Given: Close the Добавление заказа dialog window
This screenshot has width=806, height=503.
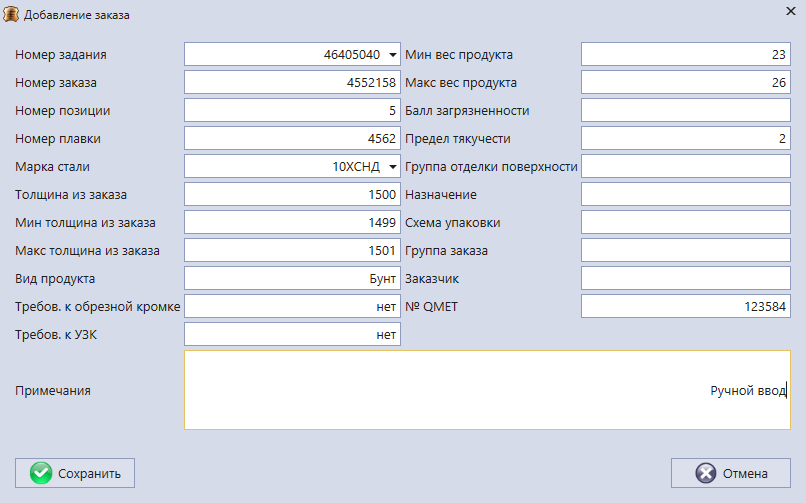Looking at the screenshot, I should 789,13.
